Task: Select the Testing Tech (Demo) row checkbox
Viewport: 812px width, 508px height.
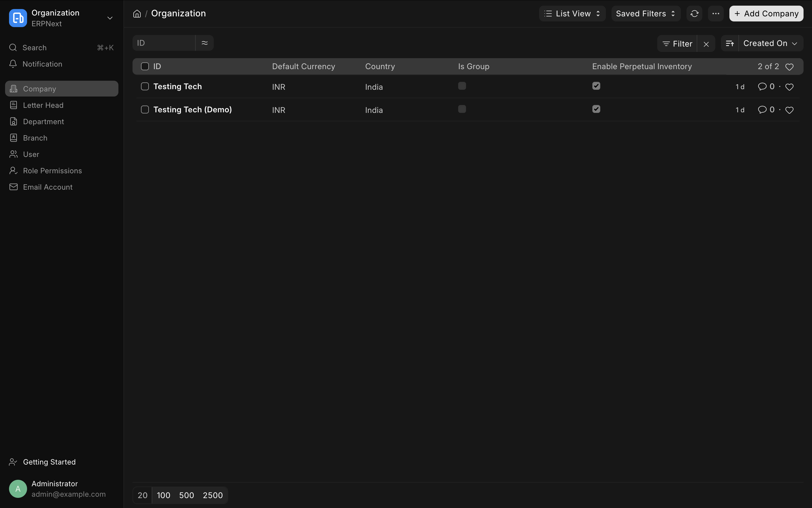Action: coord(145,110)
